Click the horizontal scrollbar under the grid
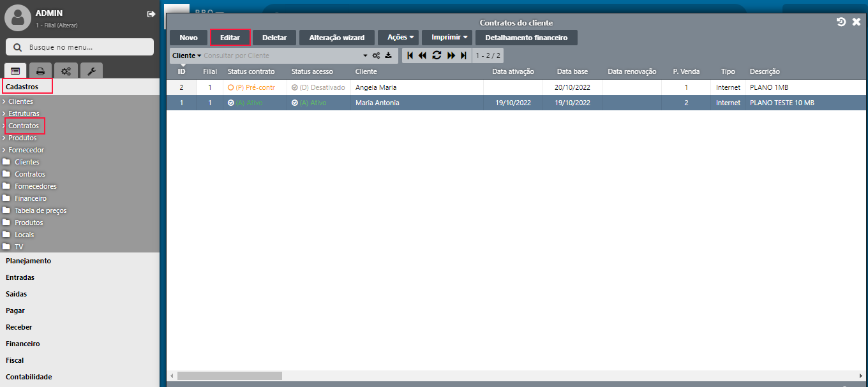 (x=229, y=376)
